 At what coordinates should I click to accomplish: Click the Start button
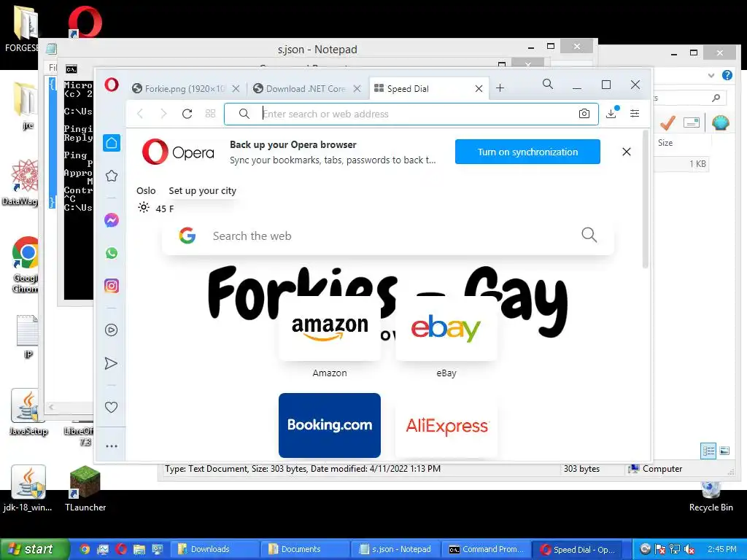pos(34,549)
